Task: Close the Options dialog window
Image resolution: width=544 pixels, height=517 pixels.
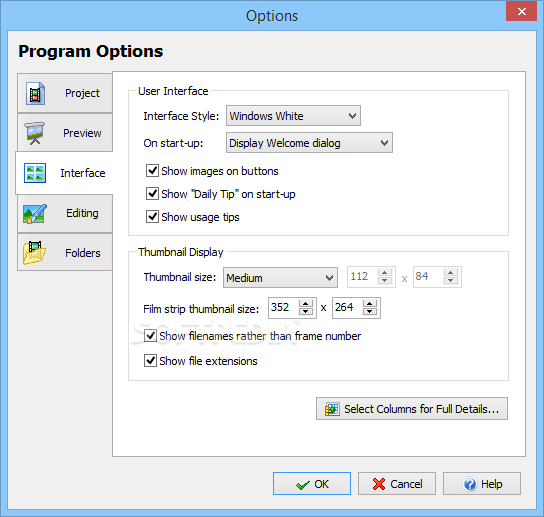Action: point(521,11)
